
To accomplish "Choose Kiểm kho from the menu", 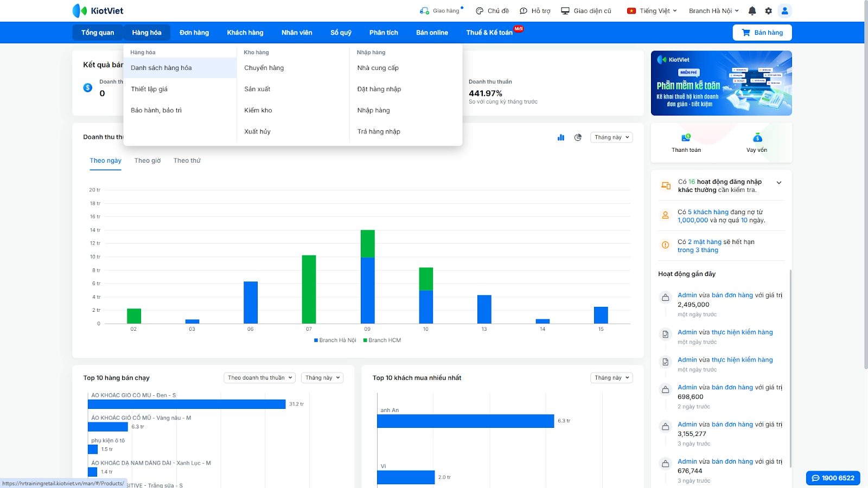I will [258, 110].
